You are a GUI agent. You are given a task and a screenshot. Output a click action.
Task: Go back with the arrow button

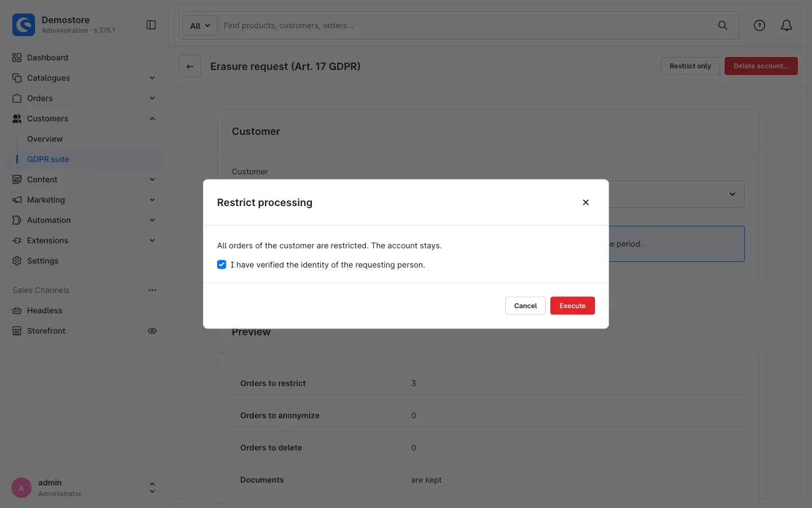(190, 66)
